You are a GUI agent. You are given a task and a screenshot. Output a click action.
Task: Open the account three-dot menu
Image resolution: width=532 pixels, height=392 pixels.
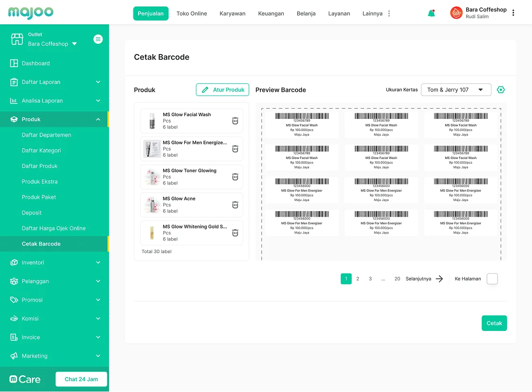tap(513, 13)
